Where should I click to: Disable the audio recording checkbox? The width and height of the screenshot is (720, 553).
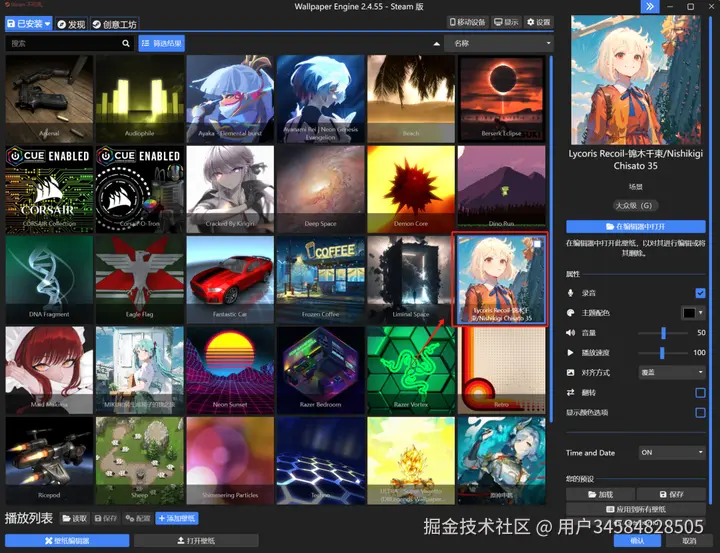700,293
